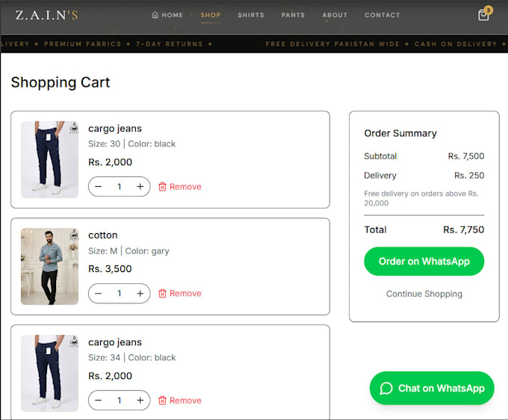Click the 'Rs. 3,500' cotton price
Image resolution: width=508 pixels, height=420 pixels.
click(110, 268)
